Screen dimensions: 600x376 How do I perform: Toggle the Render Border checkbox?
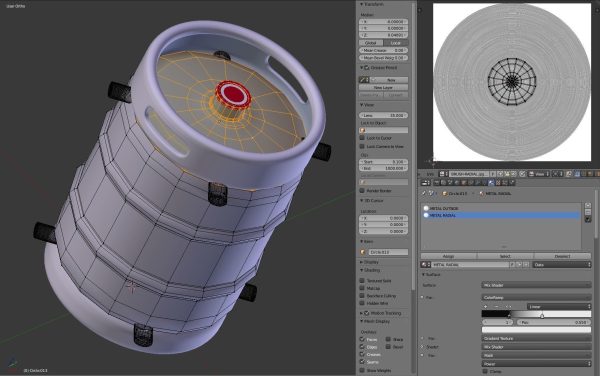(x=362, y=190)
